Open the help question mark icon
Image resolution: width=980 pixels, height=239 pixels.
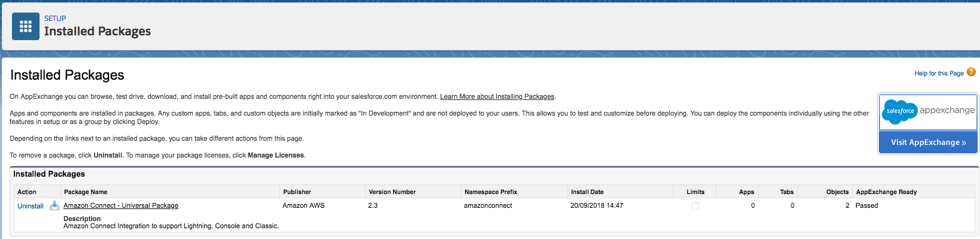pos(971,72)
